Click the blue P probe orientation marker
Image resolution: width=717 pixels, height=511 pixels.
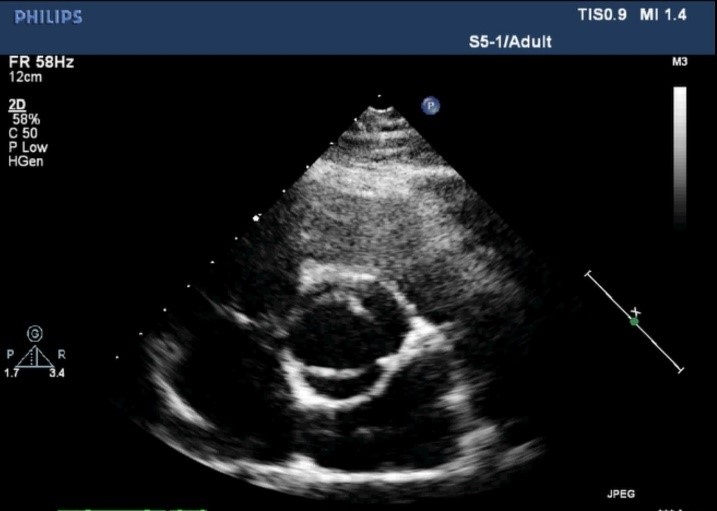[x=431, y=105]
